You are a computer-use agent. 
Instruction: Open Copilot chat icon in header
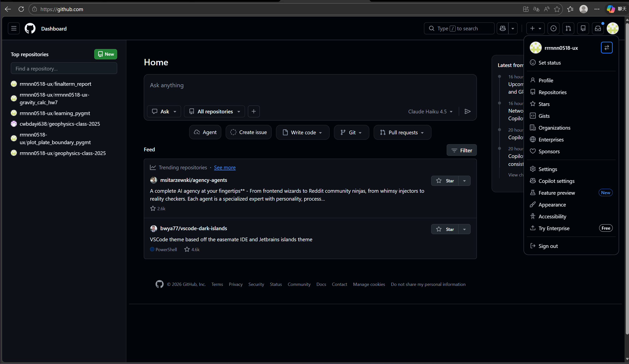click(503, 28)
